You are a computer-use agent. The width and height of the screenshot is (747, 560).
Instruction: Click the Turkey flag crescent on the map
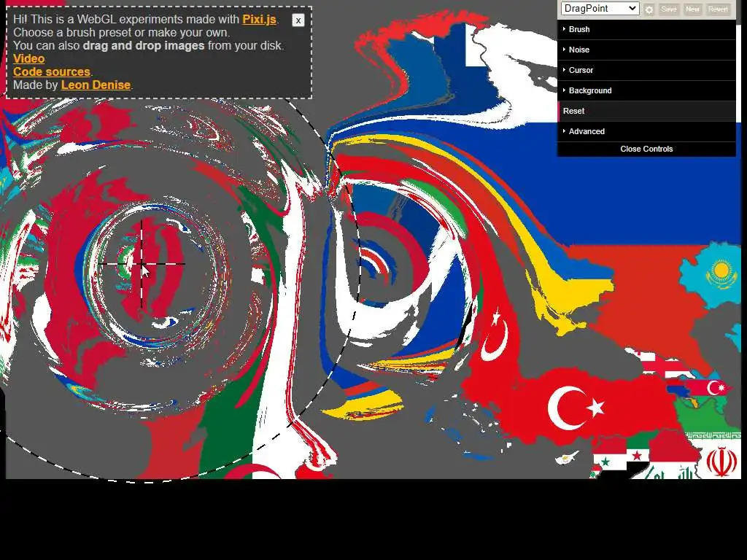coord(567,408)
